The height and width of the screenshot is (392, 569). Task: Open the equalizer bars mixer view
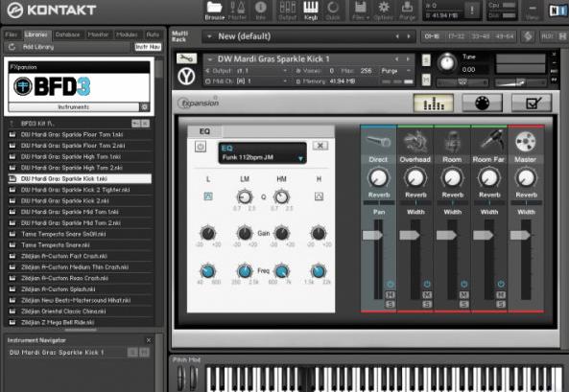[x=434, y=104]
